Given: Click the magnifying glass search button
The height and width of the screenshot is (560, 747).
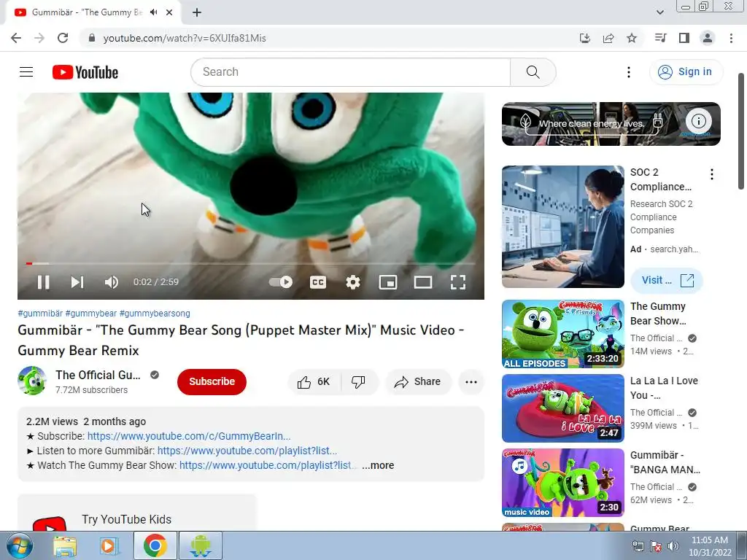Looking at the screenshot, I should [x=533, y=72].
